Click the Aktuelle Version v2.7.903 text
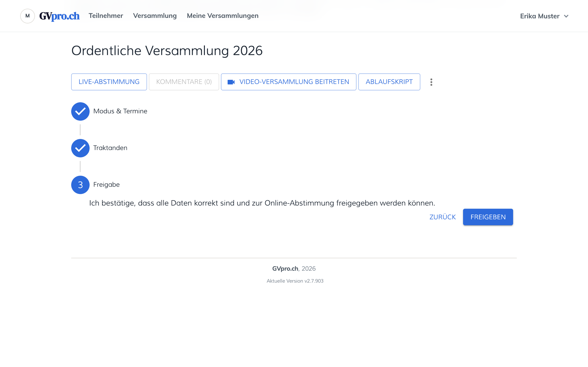 point(295,281)
